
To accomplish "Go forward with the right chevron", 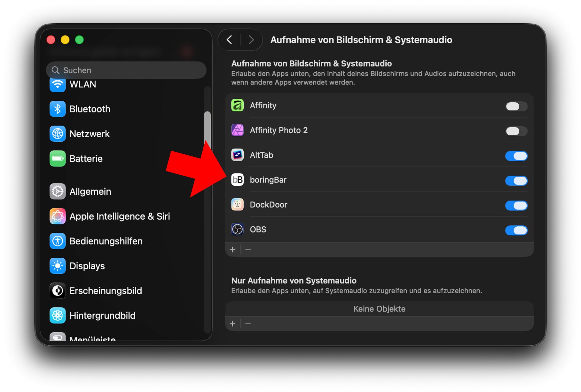I will click(251, 40).
